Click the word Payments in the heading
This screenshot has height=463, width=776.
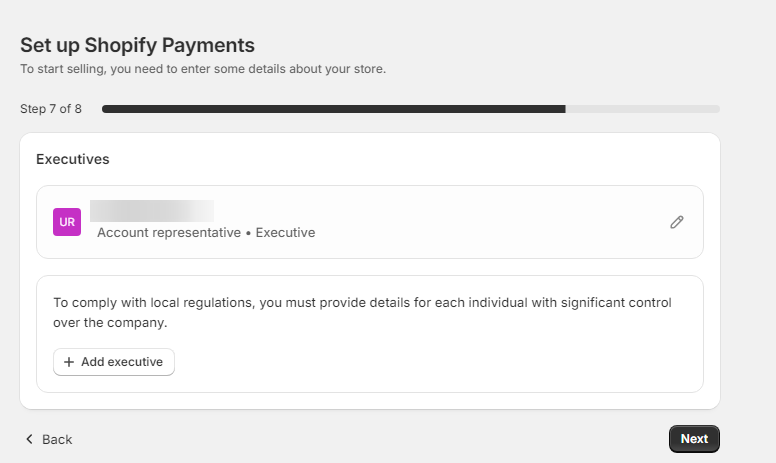[208, 45]
